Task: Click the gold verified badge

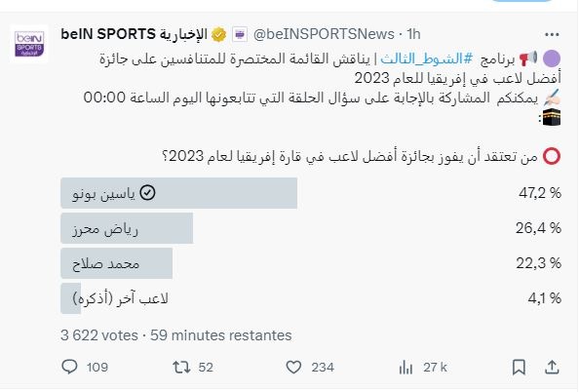Action: pyautogui.click(x=219, y=35)
